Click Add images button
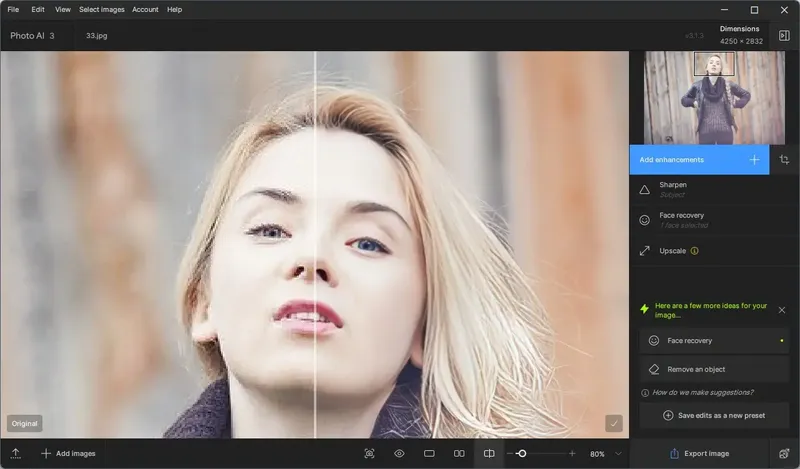The height and width of the screenshot is (469, 800). pyautogui.click(x=68, y=453)
